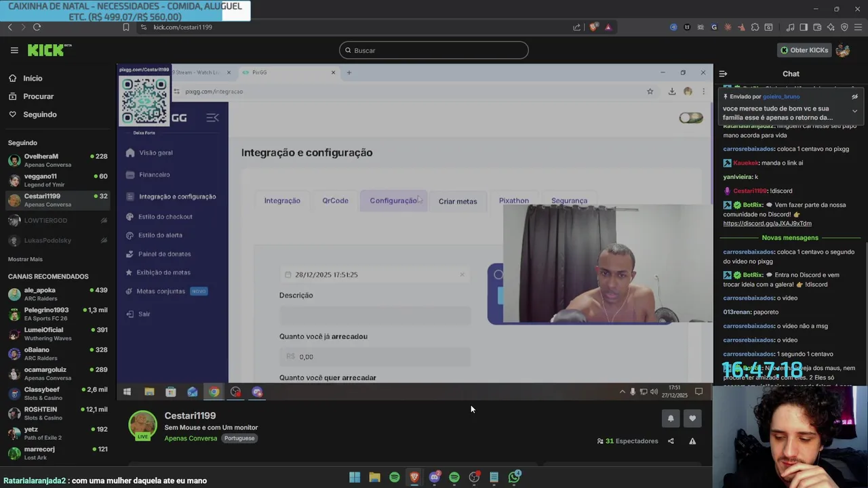Open the Procurar menu item

[x=38, y=96]
